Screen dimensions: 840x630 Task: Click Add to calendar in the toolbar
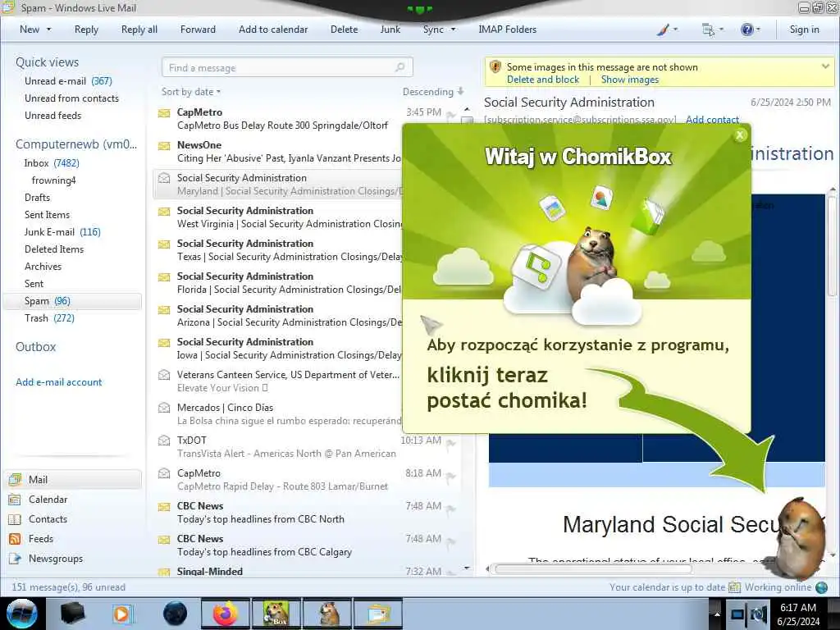click(273, 30)
